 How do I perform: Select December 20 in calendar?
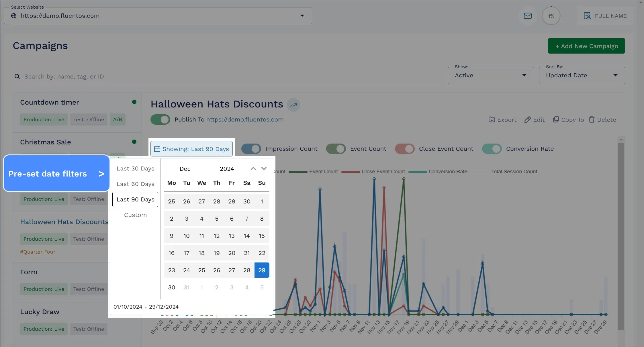coord(232,253)
